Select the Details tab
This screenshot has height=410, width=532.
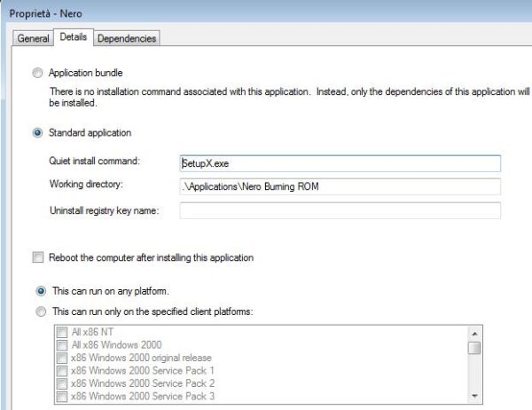(74, 36)
